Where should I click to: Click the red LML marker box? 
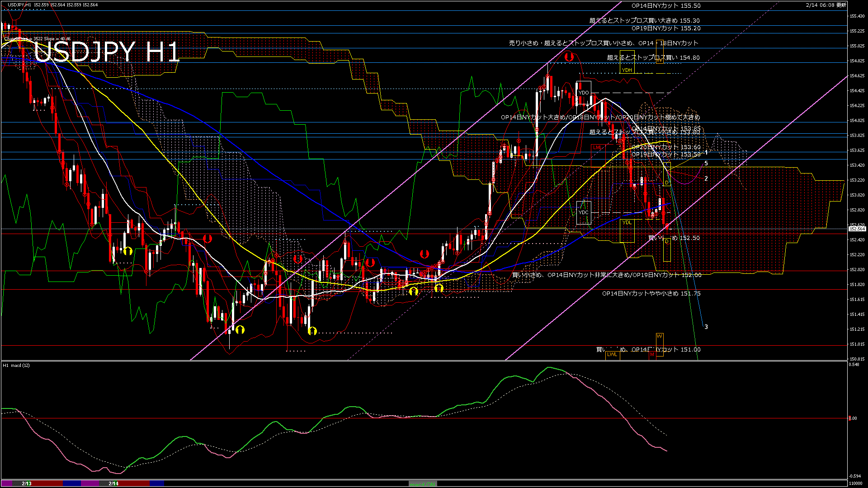[597, 147]
